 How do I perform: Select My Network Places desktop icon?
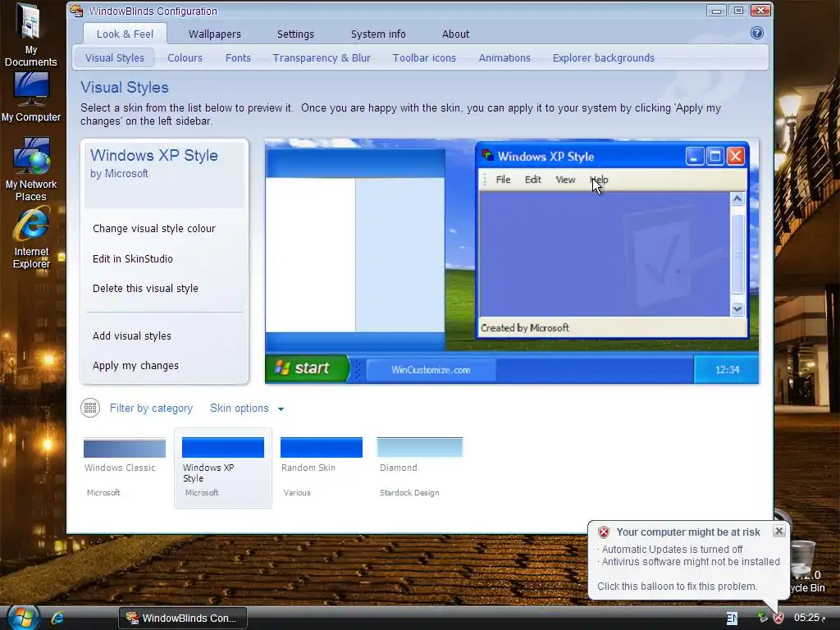[31, 170]
